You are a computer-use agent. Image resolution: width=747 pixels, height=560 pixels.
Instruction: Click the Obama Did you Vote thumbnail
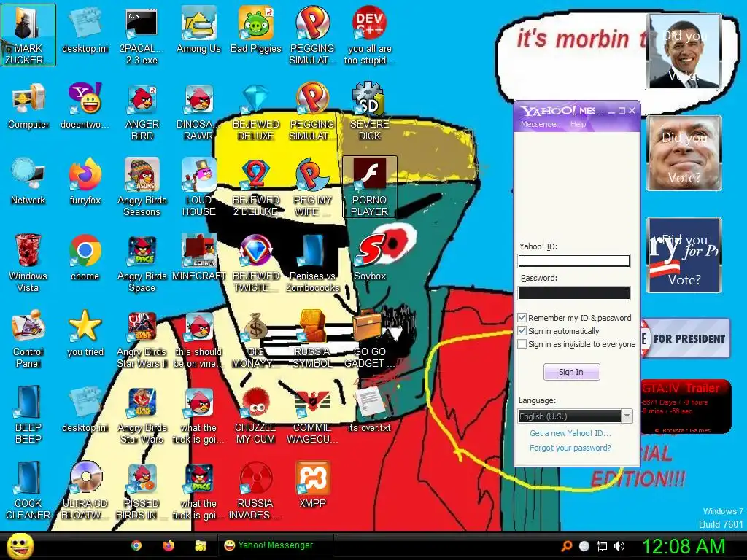click(684, 51)
